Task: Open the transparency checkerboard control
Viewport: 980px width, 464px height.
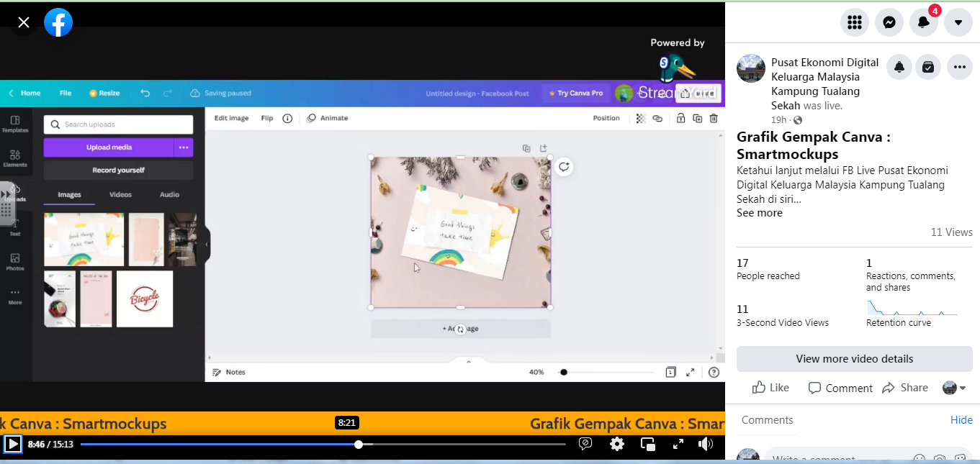Action: [640, 118]
